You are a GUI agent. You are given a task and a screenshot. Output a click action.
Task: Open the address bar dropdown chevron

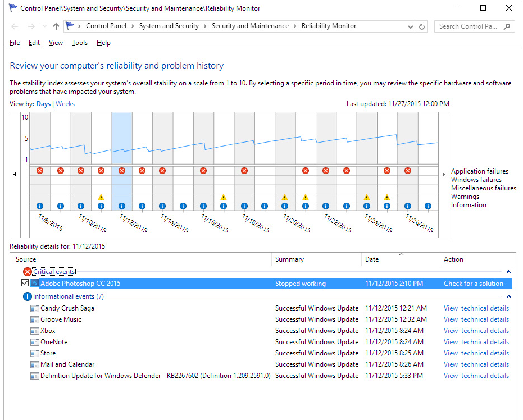coord(411,26)
